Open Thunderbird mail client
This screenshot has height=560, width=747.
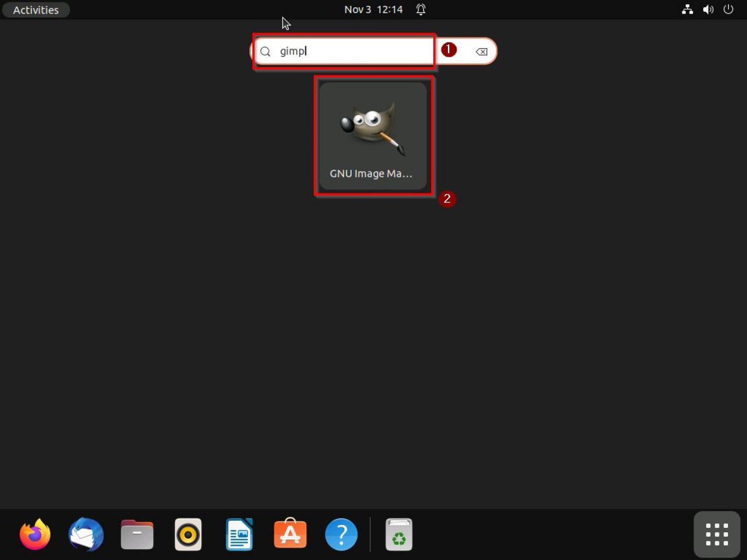[x=86, y=534]
